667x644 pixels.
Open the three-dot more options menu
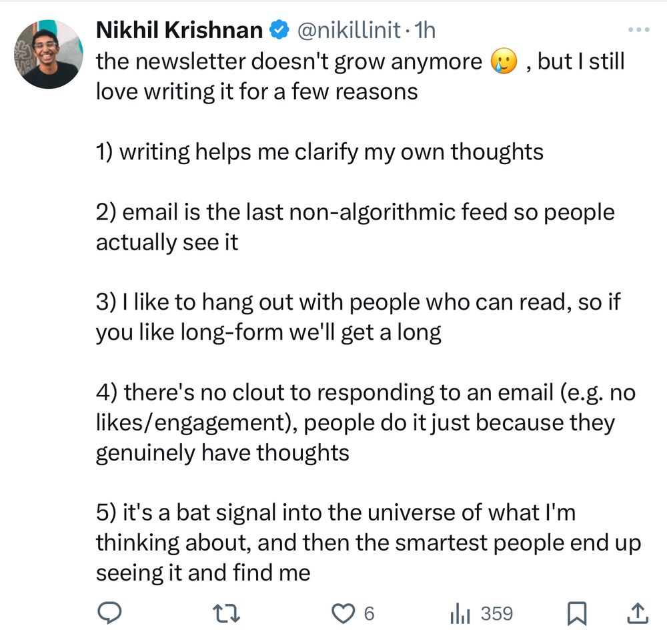638,29
